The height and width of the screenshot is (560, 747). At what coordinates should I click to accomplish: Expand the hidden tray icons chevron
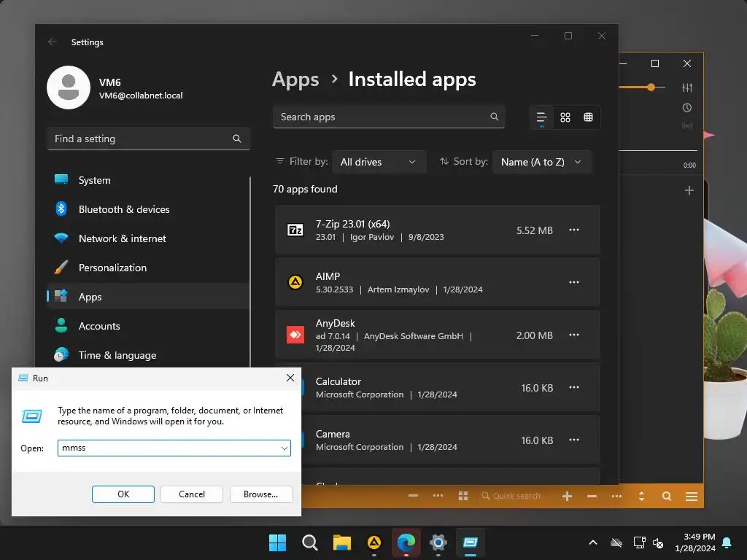pyautogui.click(x=593, y=542)
